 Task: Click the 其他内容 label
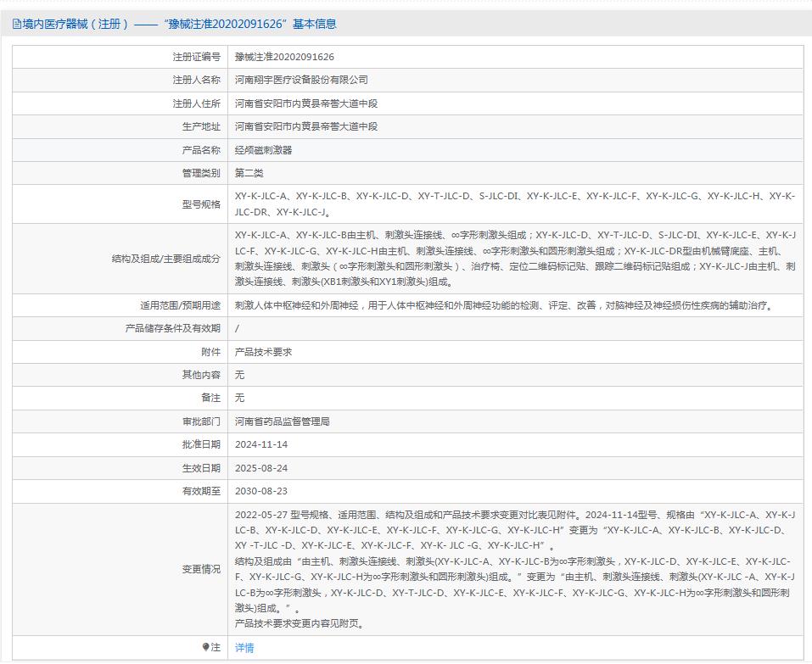pos(201,375)
